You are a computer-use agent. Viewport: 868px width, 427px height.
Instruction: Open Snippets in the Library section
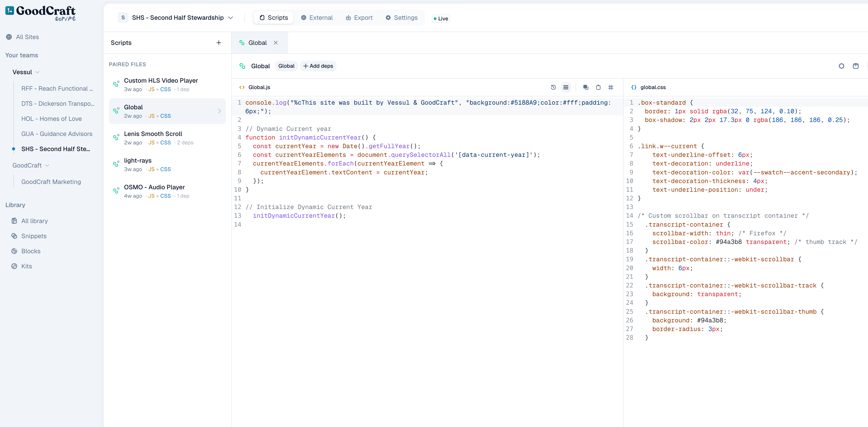[34, 236]
